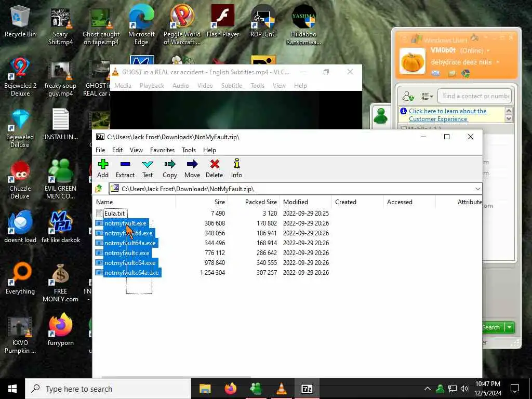
Task: Click the Copy toolbar icon
Action: click(170, 168)
